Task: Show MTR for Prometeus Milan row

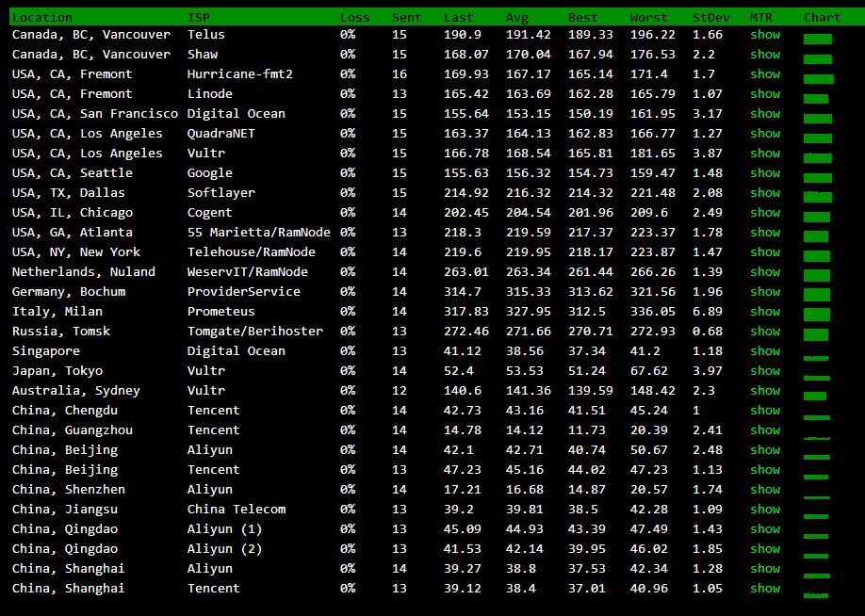Action: [764, 312]
